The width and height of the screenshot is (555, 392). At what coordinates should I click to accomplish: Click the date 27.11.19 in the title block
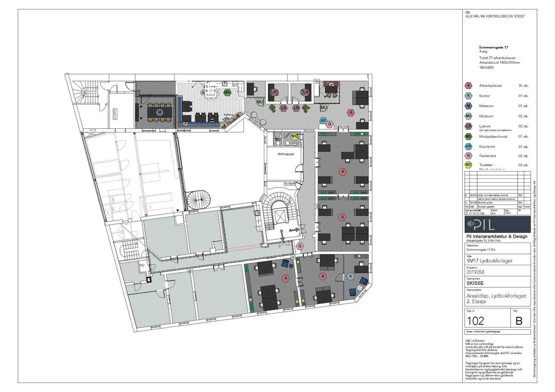coord(470,214)
